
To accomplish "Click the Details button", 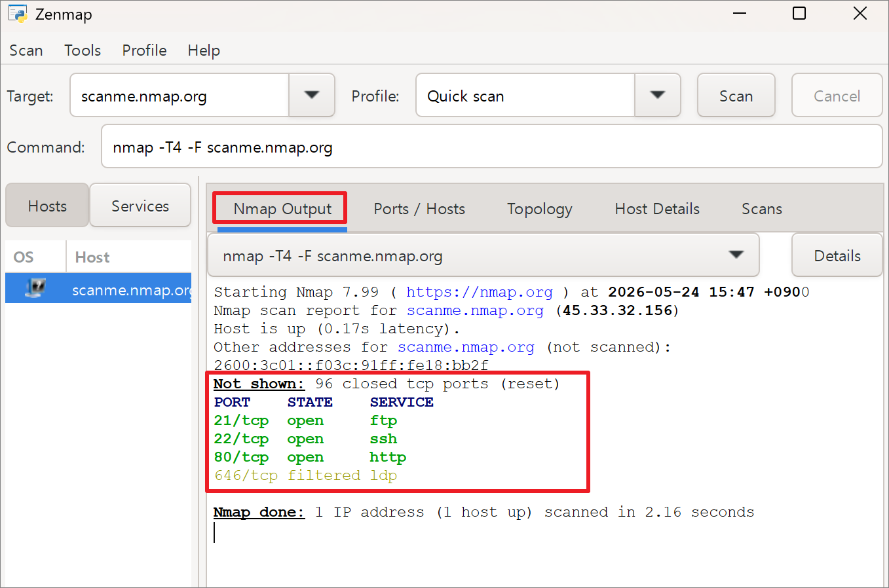I will (837, 255).
